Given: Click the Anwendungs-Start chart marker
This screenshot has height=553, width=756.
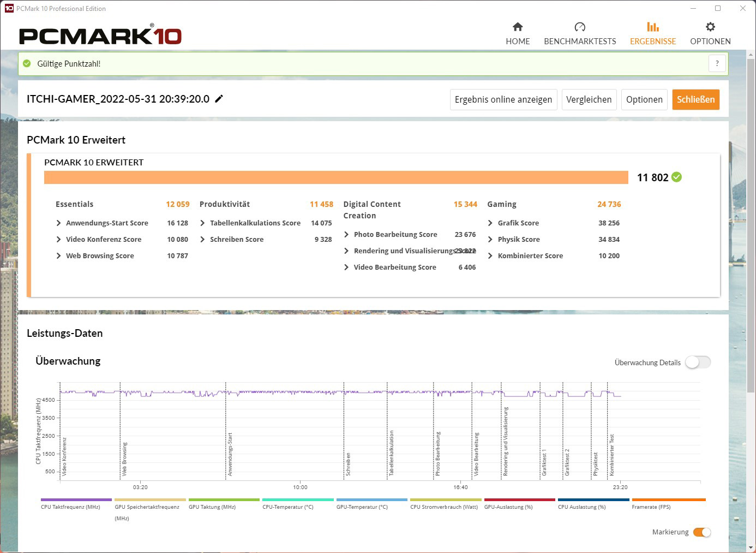Looking at the screenshot, I should click(230, 454).
